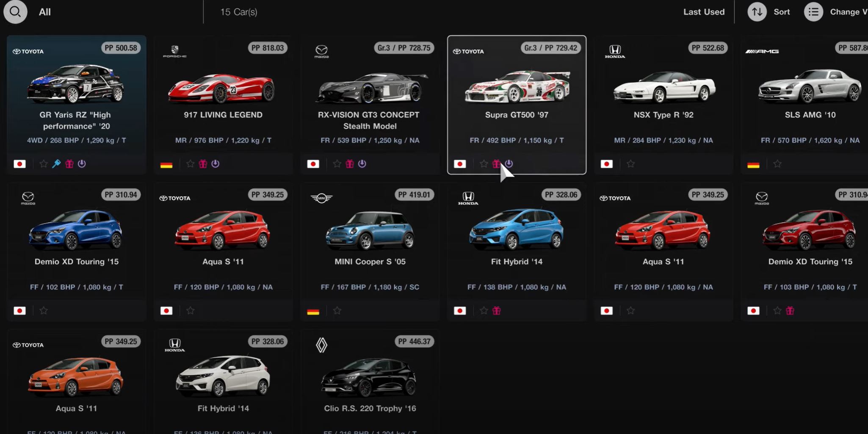
Task: Click the AMG logo on SLS AMG card
Action: point(762,51)
